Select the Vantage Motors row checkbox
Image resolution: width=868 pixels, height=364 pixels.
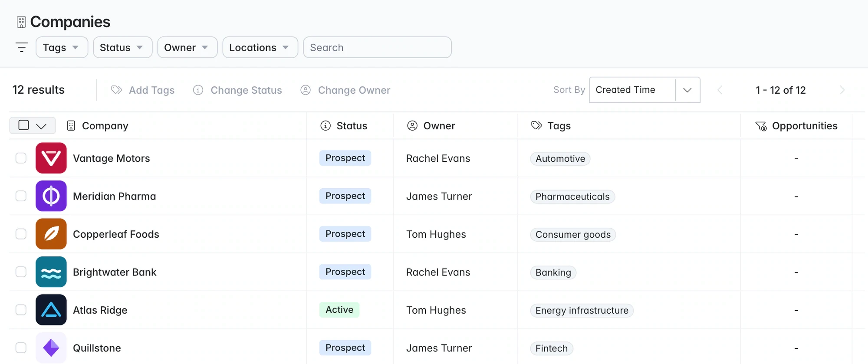coord(21,158)
